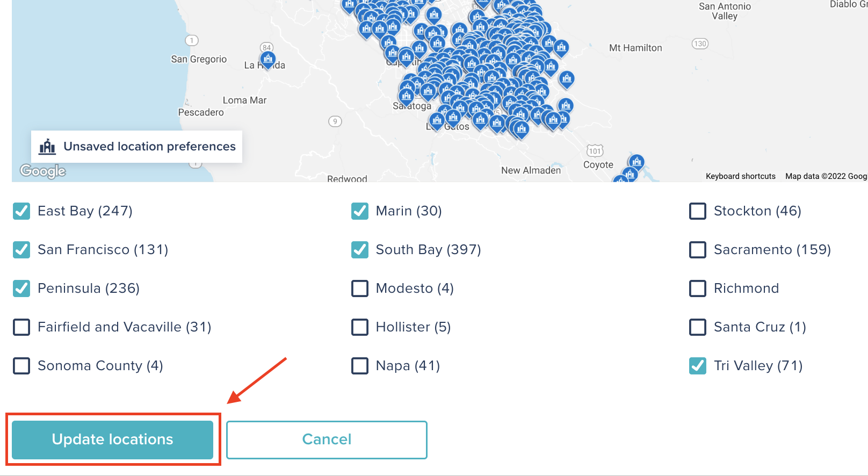Click the school pin near Coyote

636,162
